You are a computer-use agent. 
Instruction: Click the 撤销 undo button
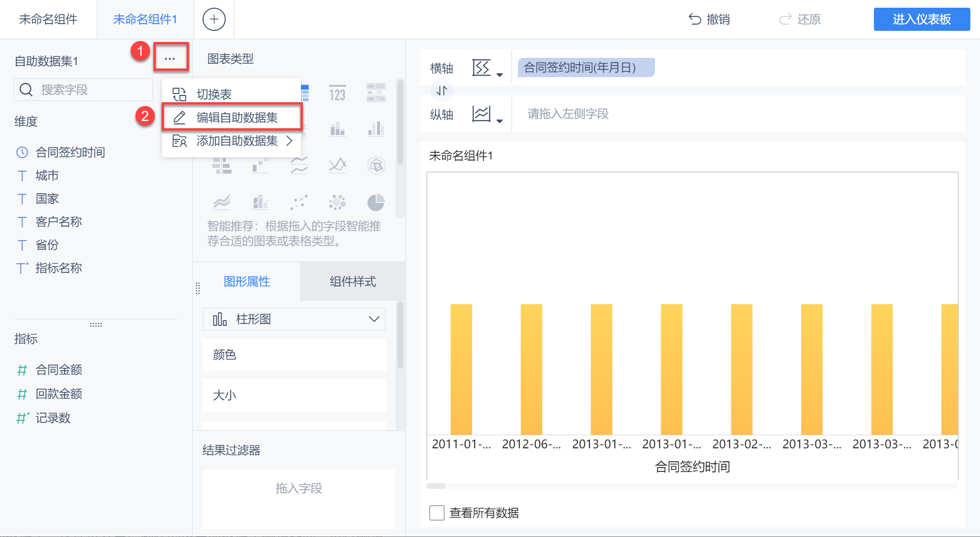[709, 19]
